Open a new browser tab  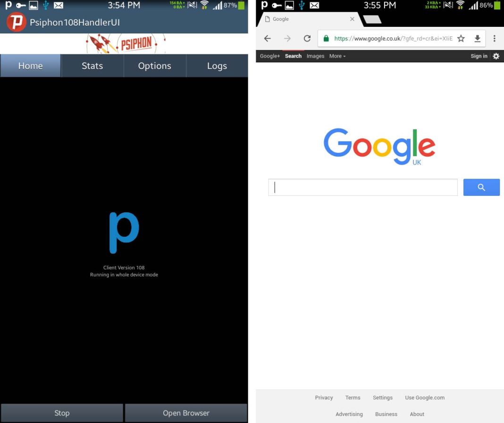(x=372, y=19)
